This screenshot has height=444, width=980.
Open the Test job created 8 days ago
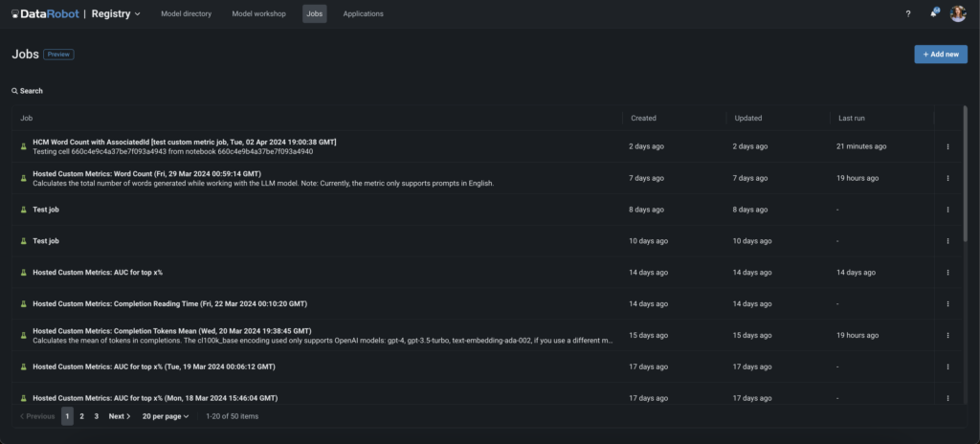pos(46,210)
